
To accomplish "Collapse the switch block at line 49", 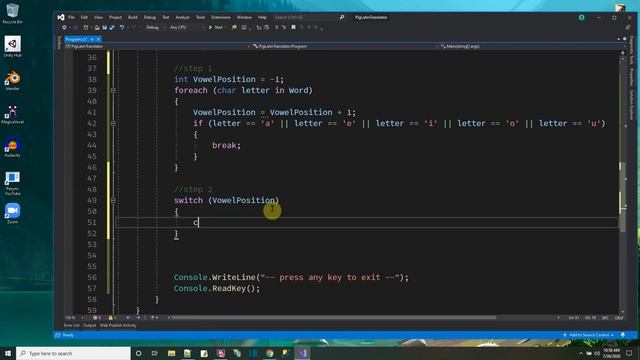I will (x=113, y=200).
